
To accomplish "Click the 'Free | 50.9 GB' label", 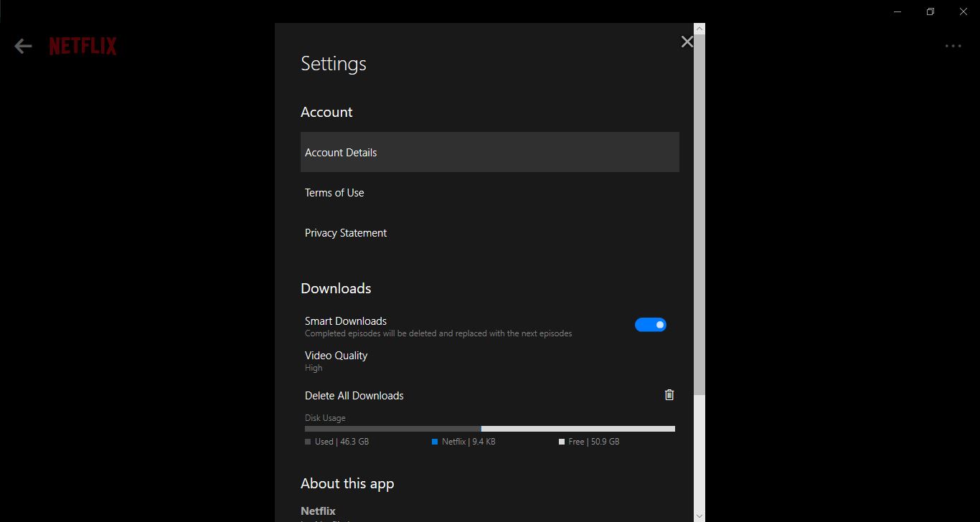I will [594, 442].
